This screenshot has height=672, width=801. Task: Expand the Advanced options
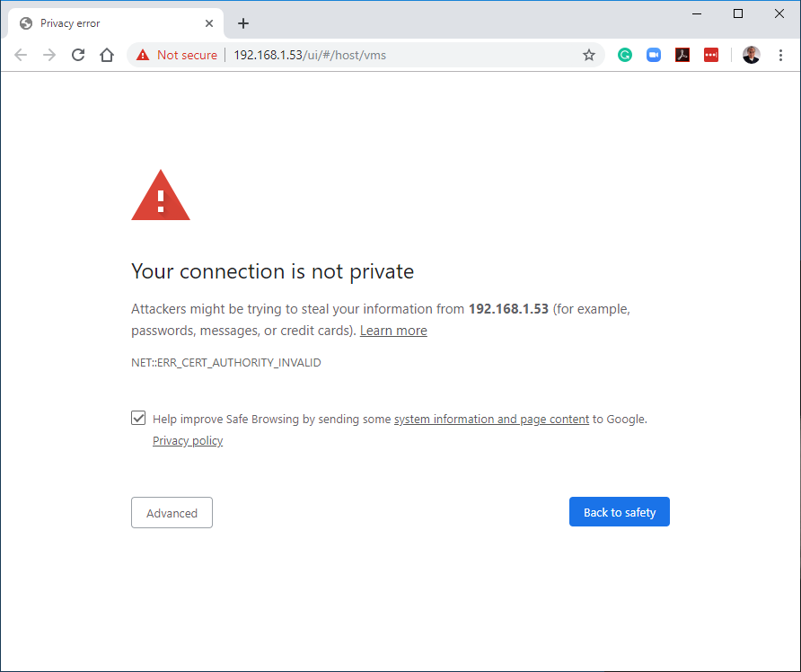click(172, 513)
